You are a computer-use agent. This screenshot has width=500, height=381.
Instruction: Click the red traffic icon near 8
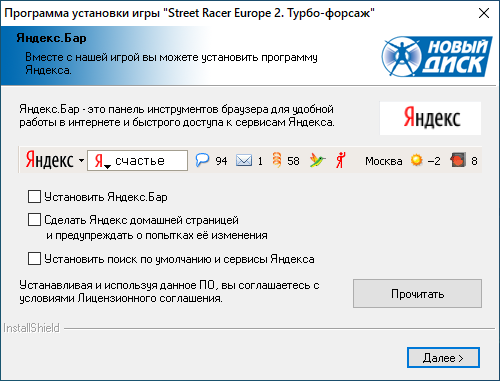[457, 160]
